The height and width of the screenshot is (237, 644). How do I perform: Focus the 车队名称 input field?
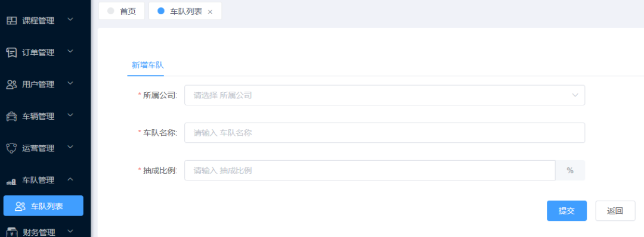(385, 133)
